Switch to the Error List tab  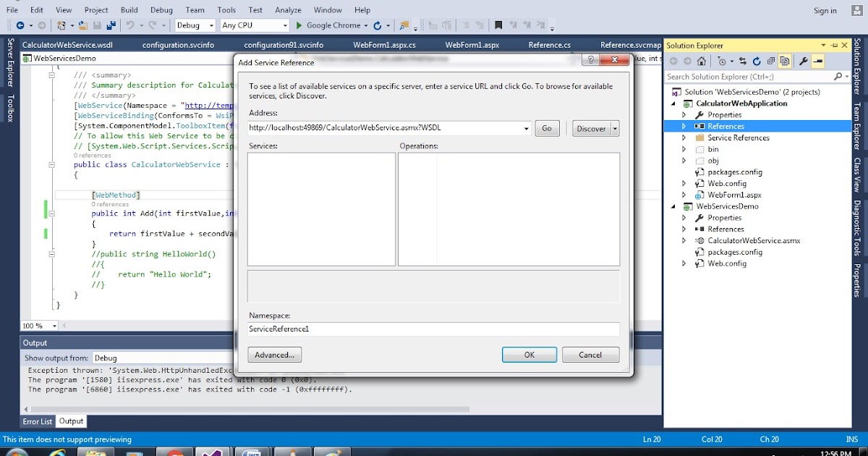(37, 421)
